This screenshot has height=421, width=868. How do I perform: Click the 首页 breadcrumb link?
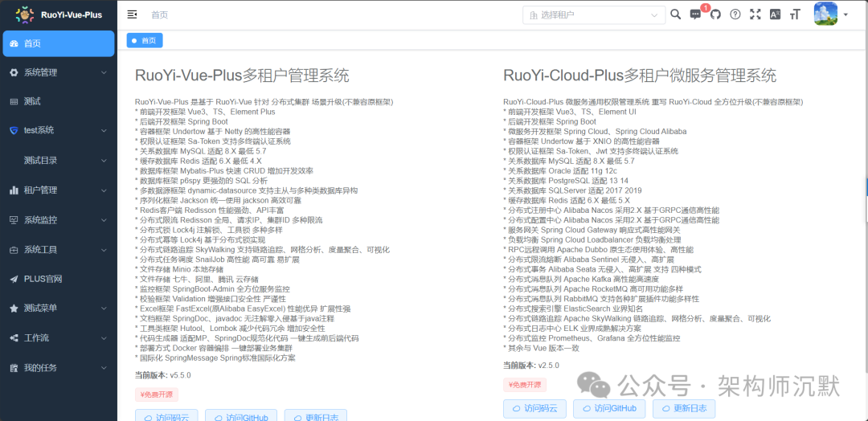pyautogui.click(x=159, y=15)
